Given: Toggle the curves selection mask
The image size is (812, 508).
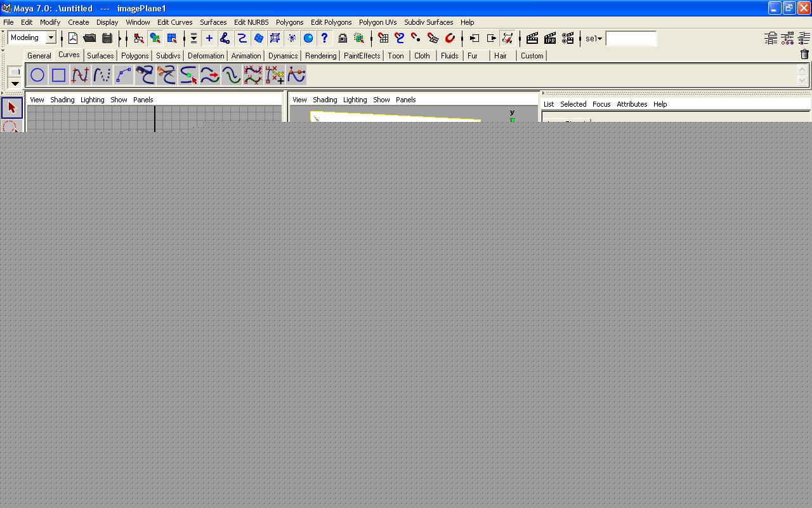Looking at the screenshot, I should 242,38.
